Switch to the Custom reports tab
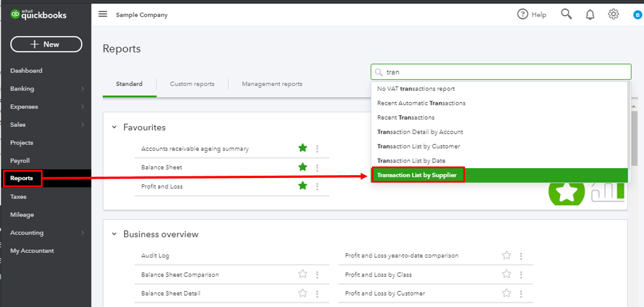644x307 pixels. [x=192, y=84]
